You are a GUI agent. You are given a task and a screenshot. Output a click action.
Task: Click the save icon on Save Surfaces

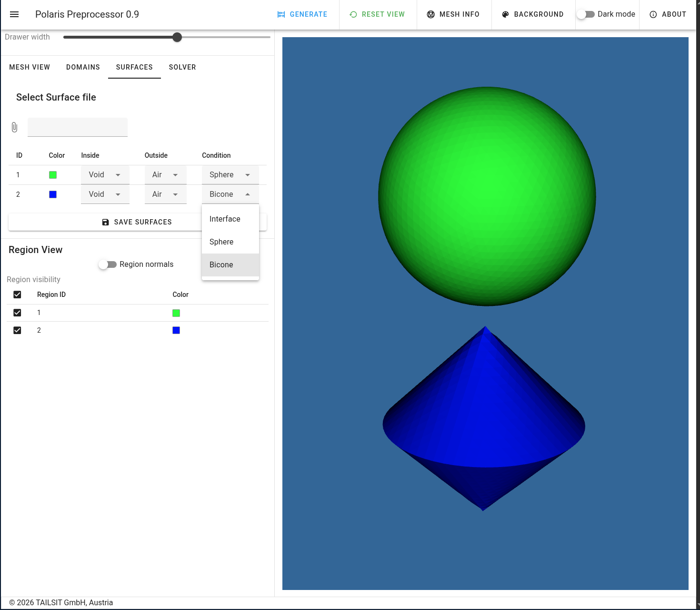tap(106, 222)
